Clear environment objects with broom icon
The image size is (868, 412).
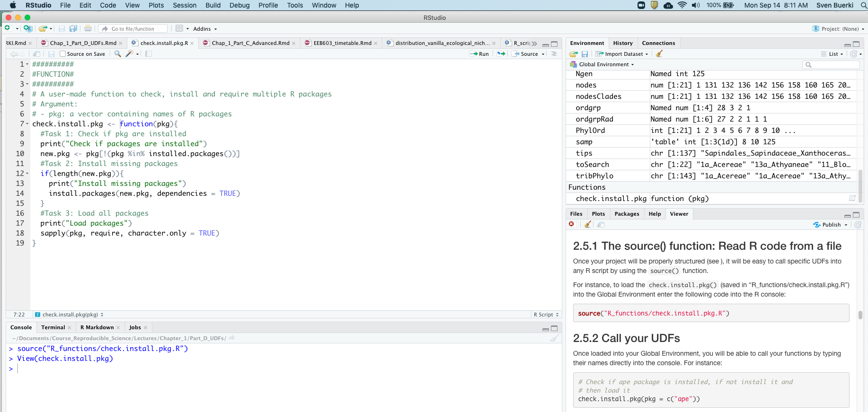click(659, 54)
